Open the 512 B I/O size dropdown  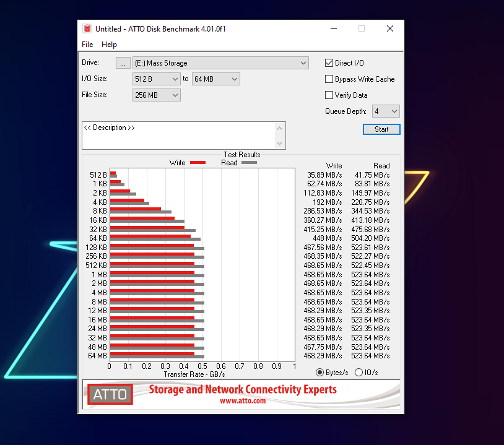pos(156,79)
